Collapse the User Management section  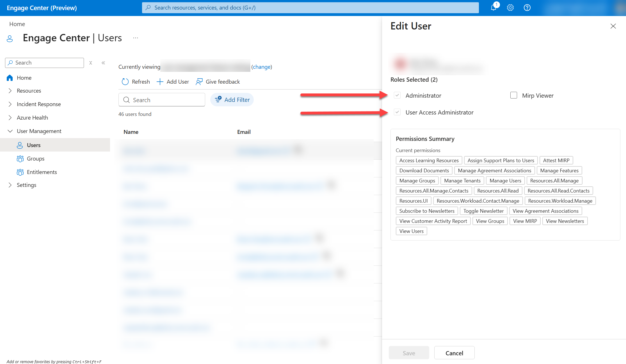(10, 131)
